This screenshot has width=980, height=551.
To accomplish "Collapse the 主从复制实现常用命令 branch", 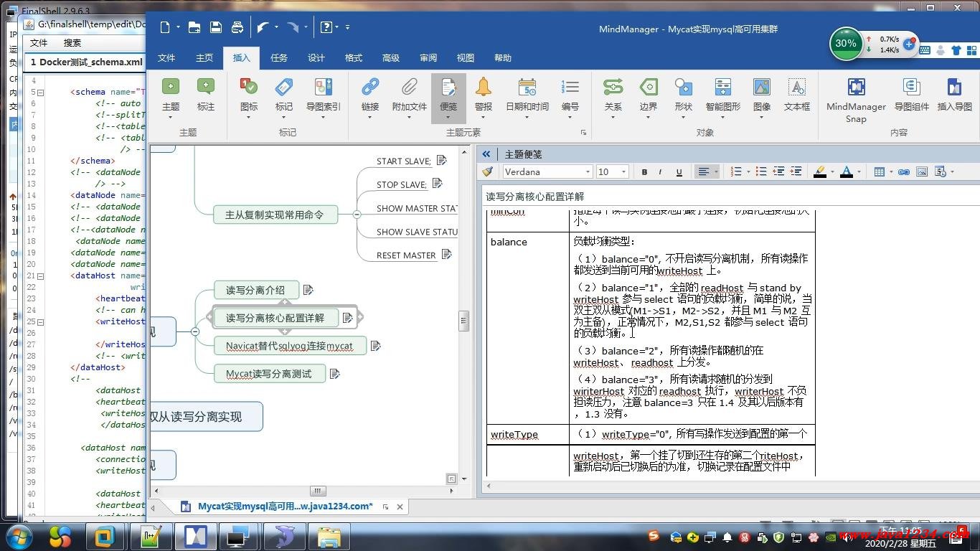I will [357, 214].
